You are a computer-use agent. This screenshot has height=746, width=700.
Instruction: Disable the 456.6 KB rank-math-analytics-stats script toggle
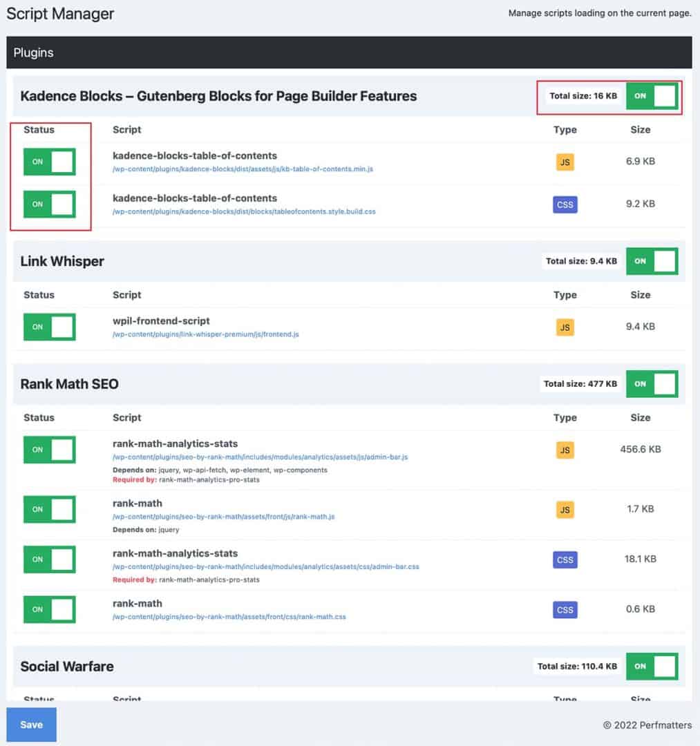click(x=50, y=450)
